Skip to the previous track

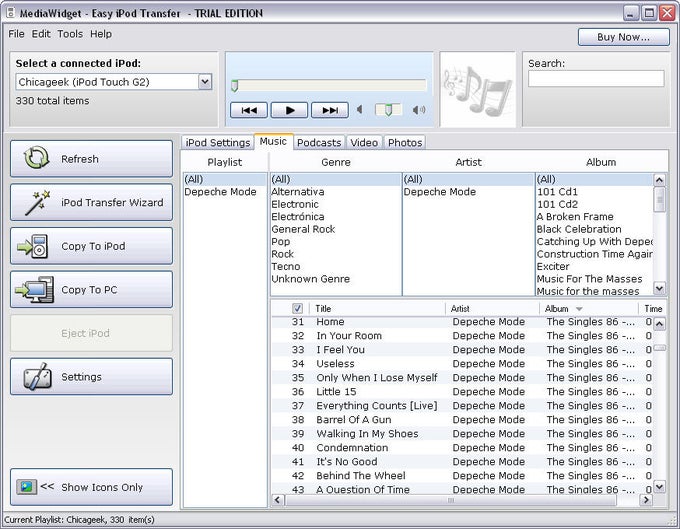248,110
